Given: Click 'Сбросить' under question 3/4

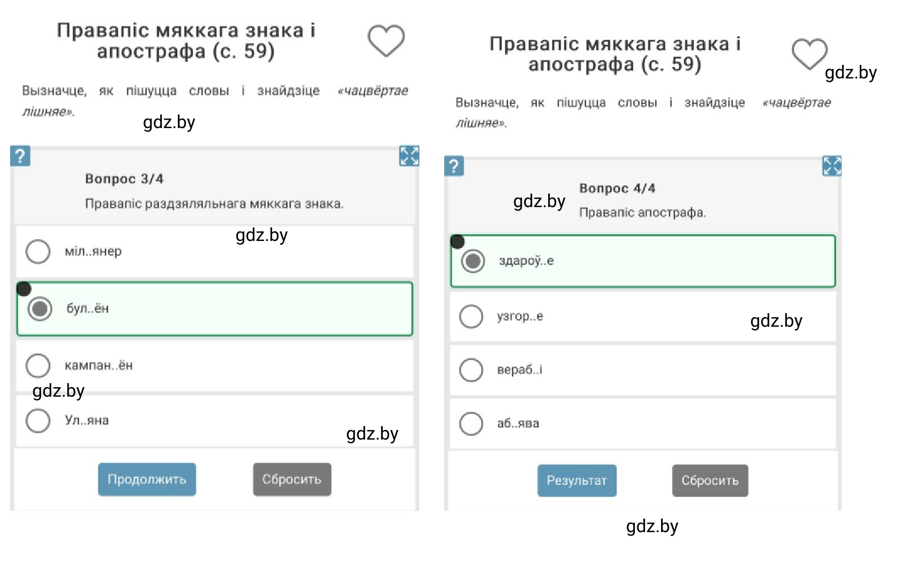Looking at the screenshot, I should pos(292,480).
